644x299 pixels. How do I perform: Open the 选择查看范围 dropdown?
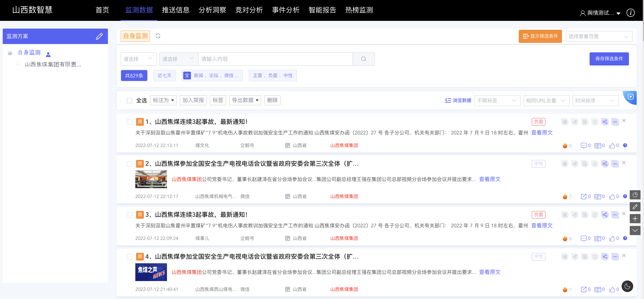coord(599,37)
